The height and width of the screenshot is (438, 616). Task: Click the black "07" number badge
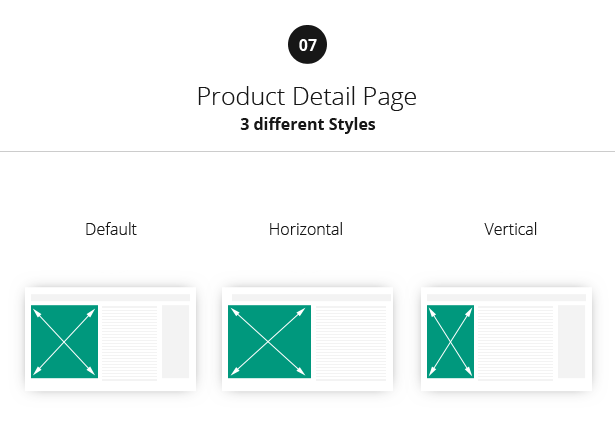[x=307, y=45]
